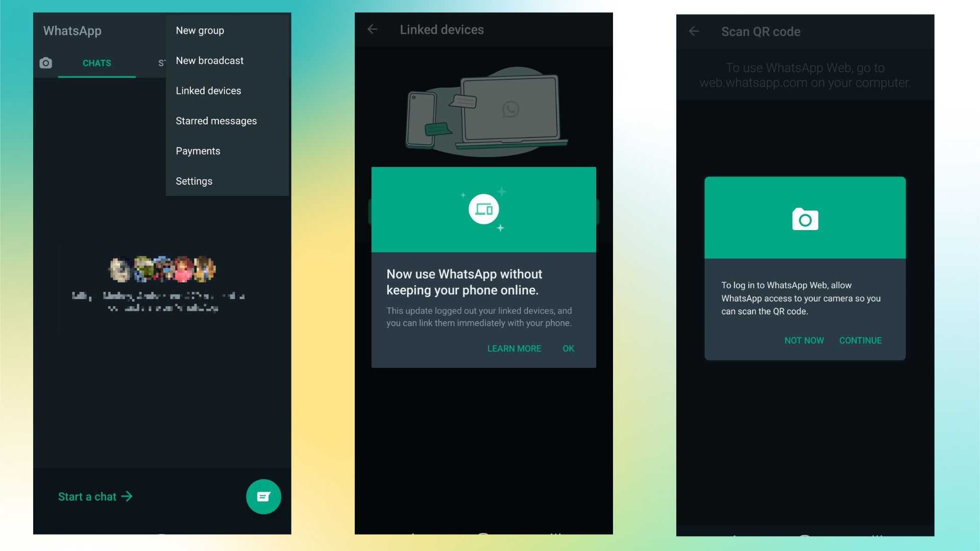This screenshot has height=551, width=980.
Task: Click the back arrow on Scan QR code
Action: point(695,31)
